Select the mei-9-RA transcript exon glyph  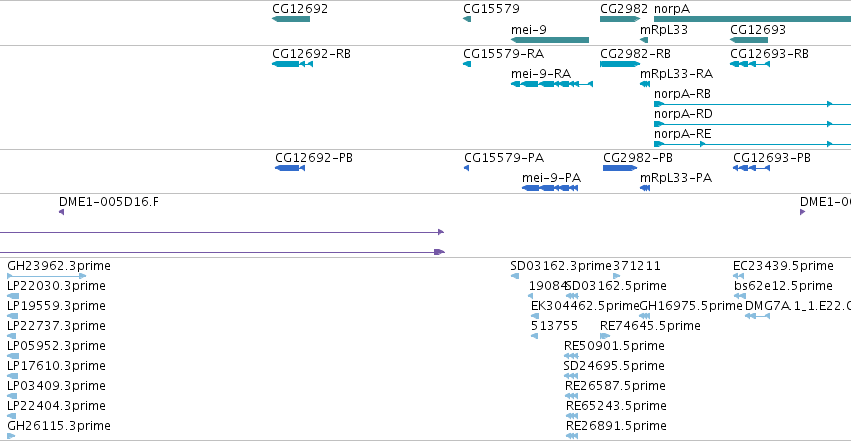552,84
